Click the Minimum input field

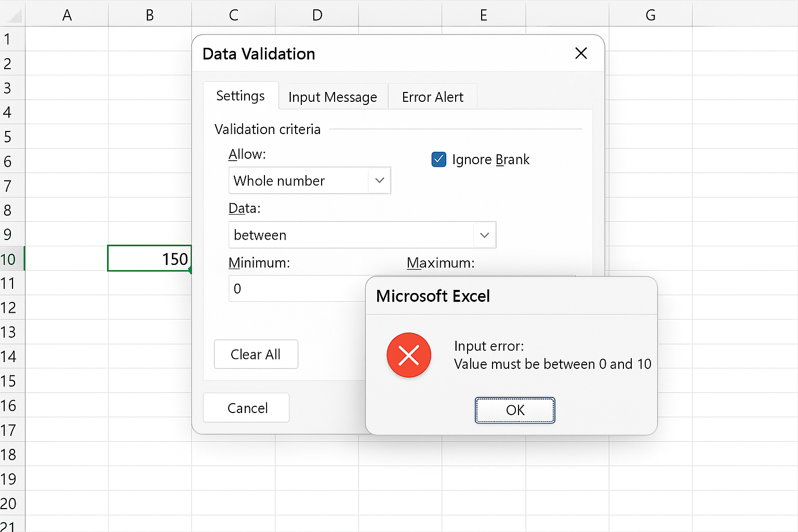tap(297, 288)
